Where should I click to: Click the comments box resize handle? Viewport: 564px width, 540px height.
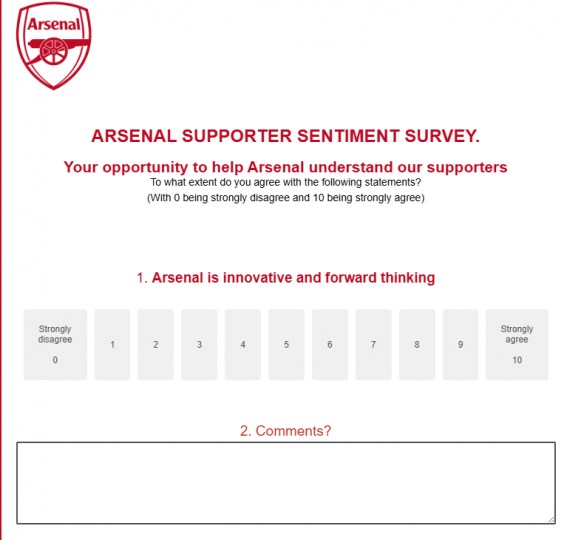point(551,519)
